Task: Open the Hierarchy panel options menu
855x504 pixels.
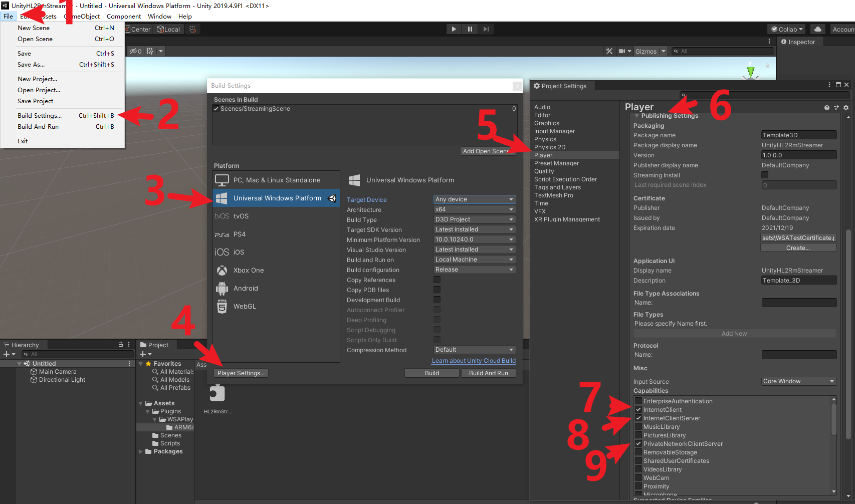Action: point(129,345)
